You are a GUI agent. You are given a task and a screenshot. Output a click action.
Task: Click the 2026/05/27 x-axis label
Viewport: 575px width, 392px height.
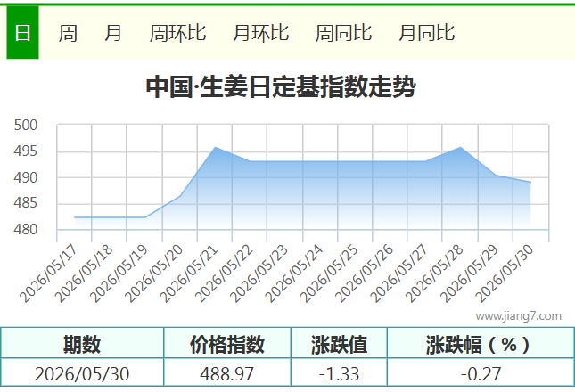click(398, 274)
